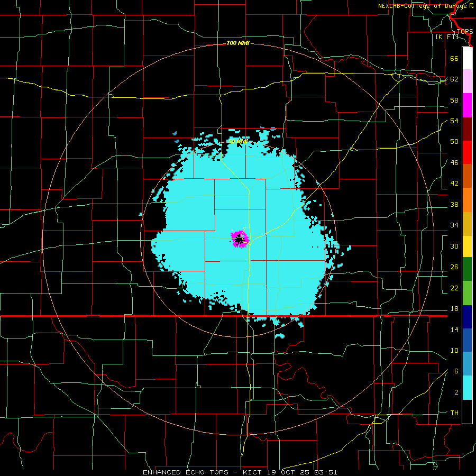Viewport: 476px width, 476px height.
Task: Click the TOPS legend title
Action: coord(465,32)
